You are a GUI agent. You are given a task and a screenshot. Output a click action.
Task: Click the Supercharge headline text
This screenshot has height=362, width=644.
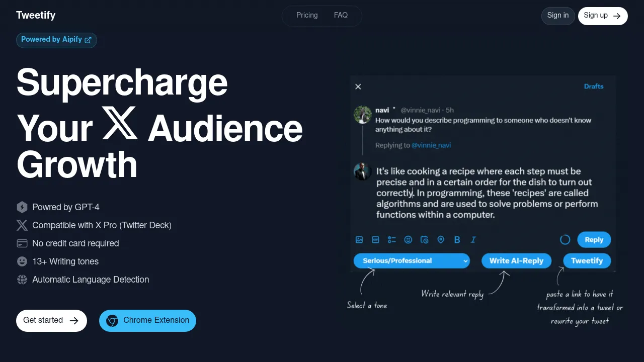[x=122, y=83]
